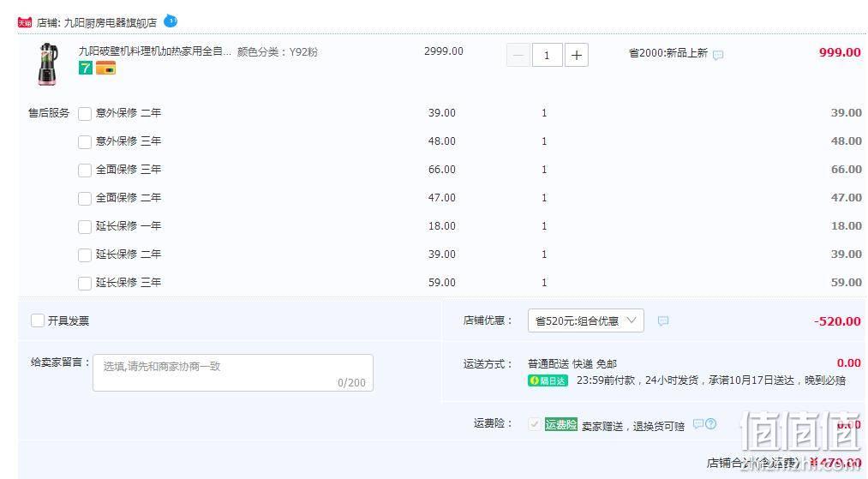Image resolution: width=868 pixels, height=479 pixels.
Task: Check 延长保修 一年 at 18.00
Action: (85, 226)
